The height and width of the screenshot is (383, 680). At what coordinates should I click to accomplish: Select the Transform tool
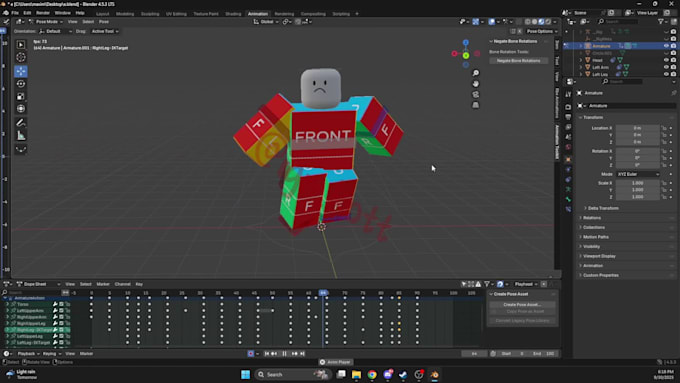click(21, 109)
